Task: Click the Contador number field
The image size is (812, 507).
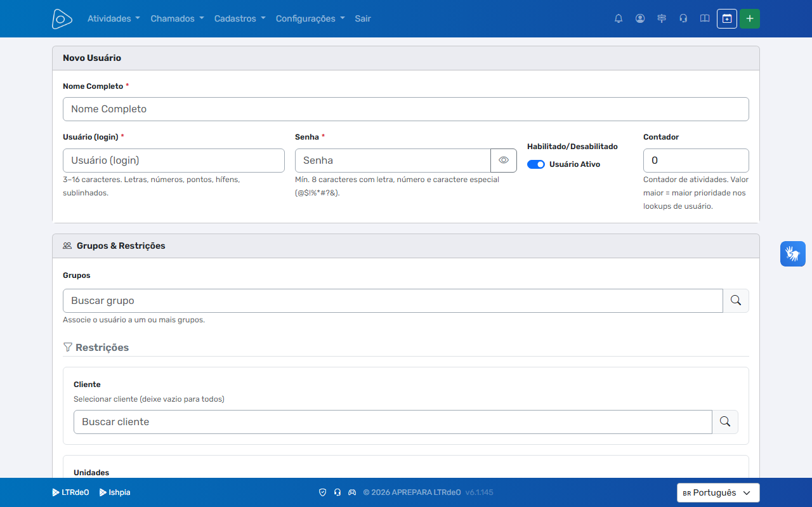Action: click(x=696, y=161)
